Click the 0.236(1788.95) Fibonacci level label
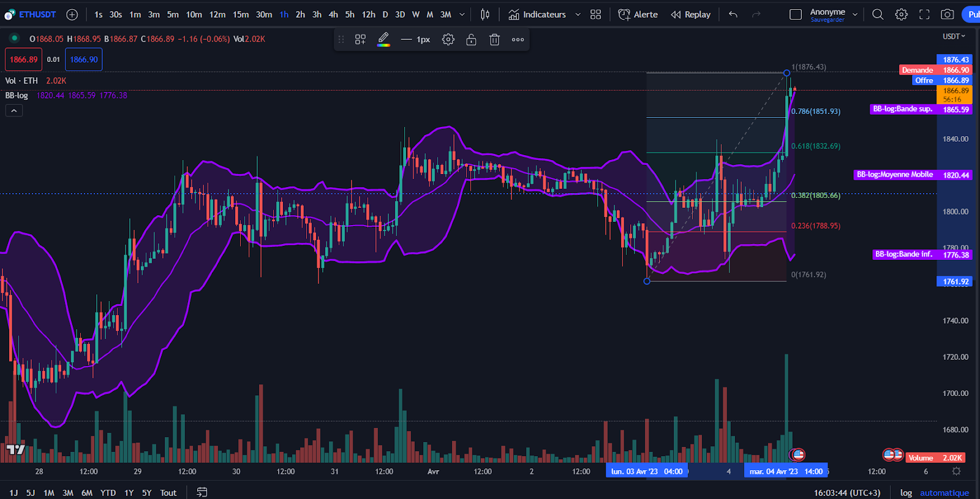 [x=815, y=226]
